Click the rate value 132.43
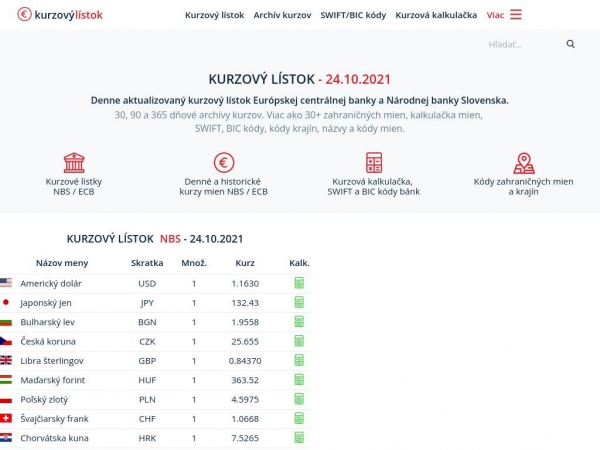 click(x=245, y=303)
